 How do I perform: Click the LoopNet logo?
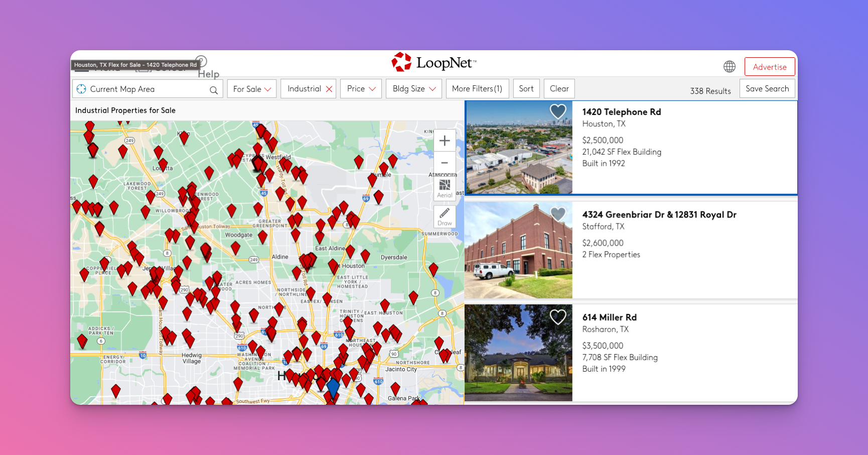click(434, 63)
